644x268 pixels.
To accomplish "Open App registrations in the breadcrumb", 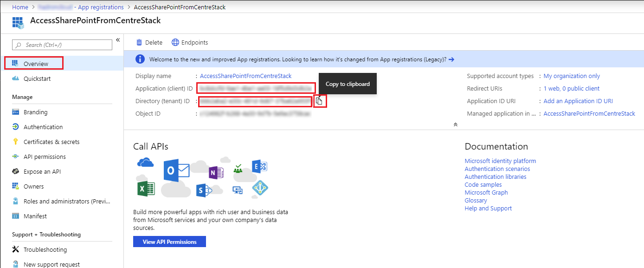I will 101,7.
